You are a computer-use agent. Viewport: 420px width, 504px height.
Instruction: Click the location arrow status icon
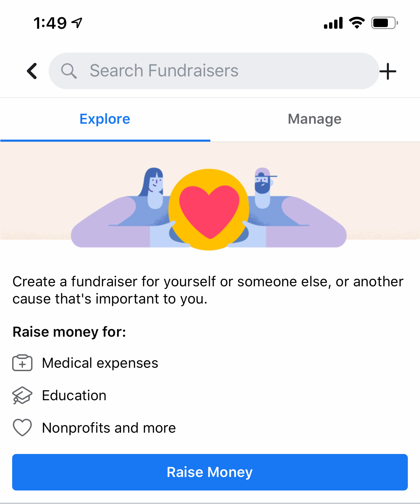[x=77, y=23]
